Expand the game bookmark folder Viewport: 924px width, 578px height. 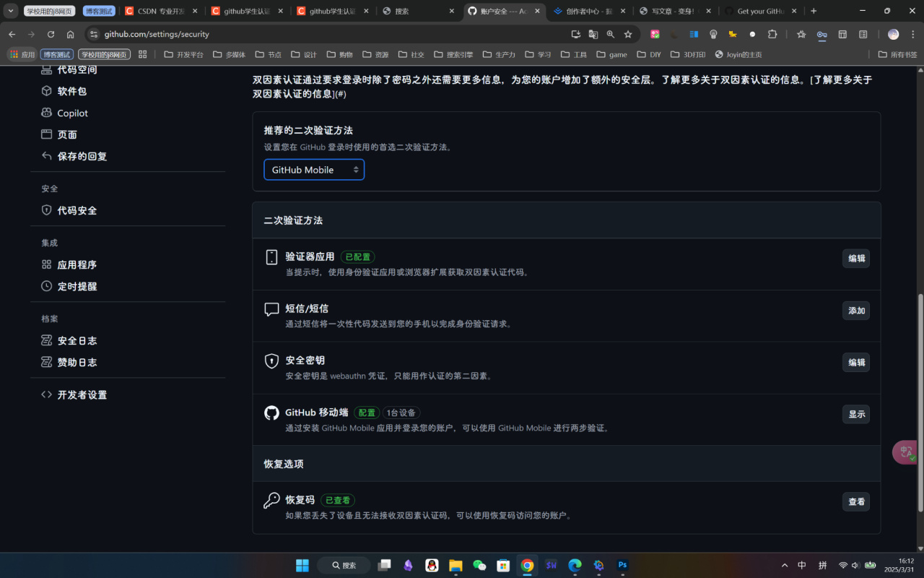(x=611, y=54)
